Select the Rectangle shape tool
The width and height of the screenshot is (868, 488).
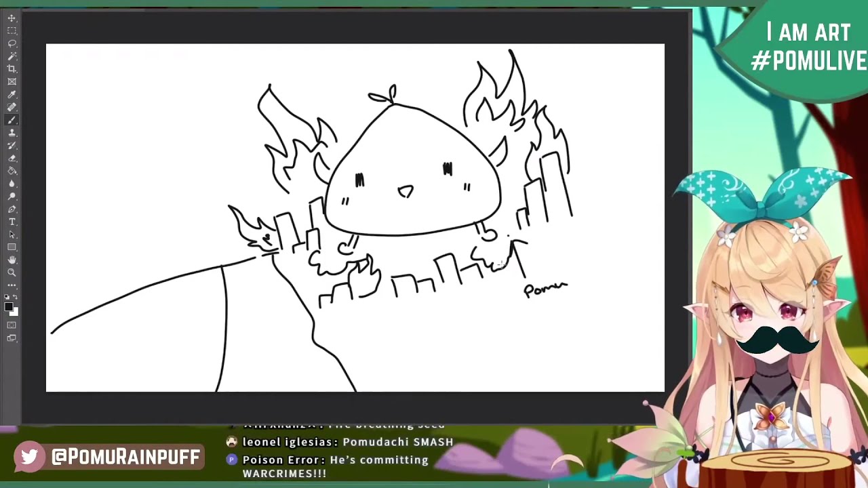[12, 247]
